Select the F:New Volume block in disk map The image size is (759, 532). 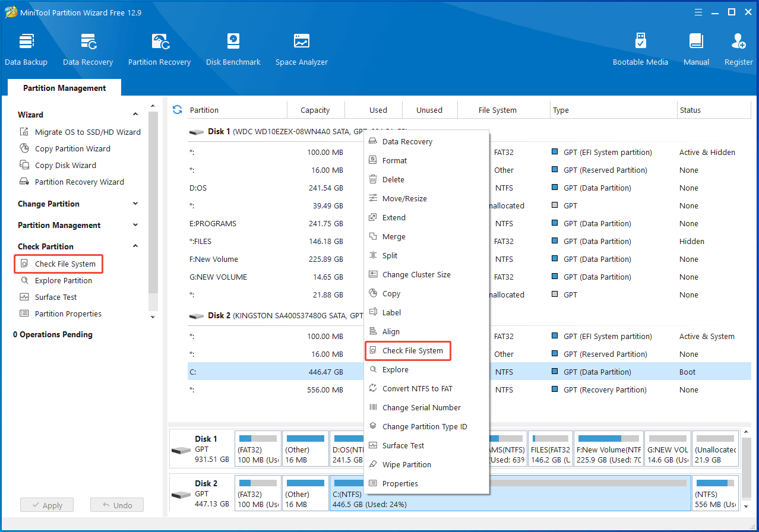(x=608, y=448)
